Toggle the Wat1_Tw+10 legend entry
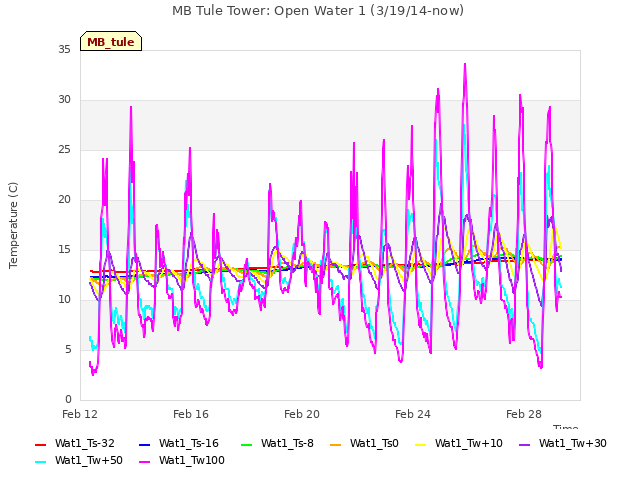 (x=458, y=443)
